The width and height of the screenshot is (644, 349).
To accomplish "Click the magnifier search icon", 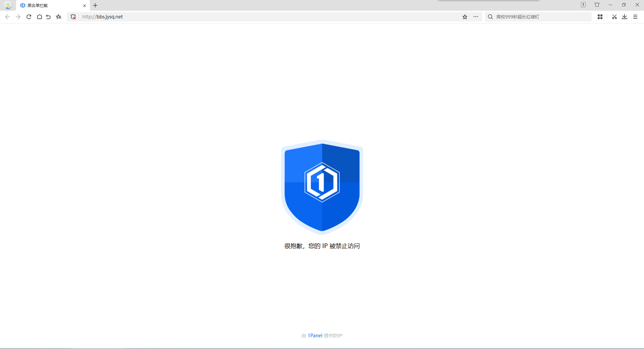I will tap(490, 17).
